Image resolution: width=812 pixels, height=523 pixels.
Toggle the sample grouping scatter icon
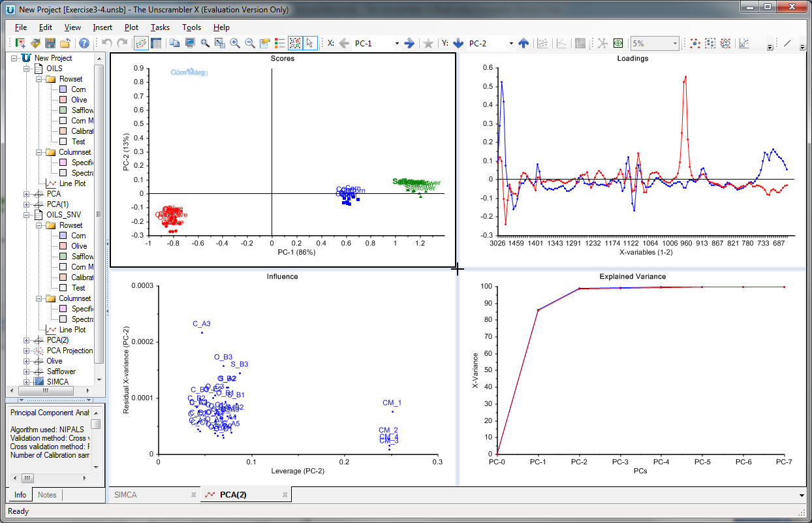point(295,43)
